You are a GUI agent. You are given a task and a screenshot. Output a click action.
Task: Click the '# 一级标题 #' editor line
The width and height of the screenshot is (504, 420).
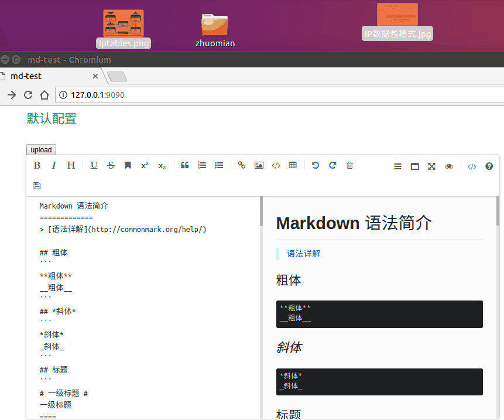click(64, 393)
